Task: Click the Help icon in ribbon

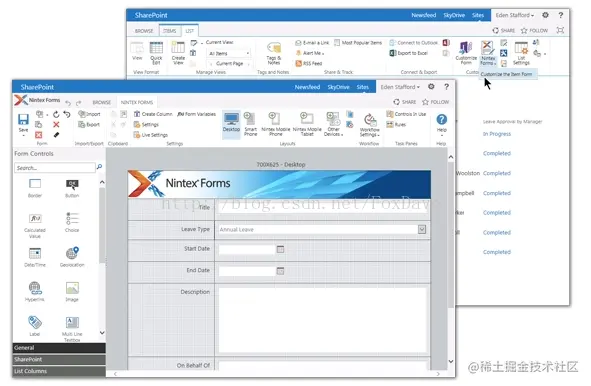Action: pos(441,124)
